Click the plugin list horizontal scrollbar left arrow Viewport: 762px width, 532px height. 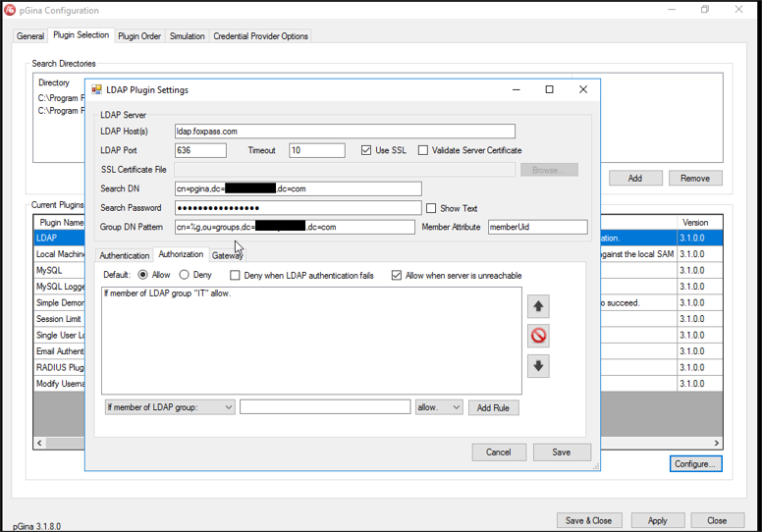[40, 443]
